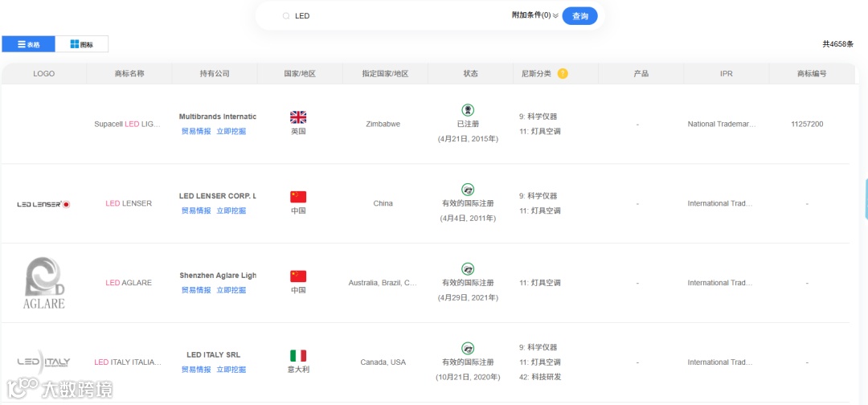Click the status icon in LED AGLARE row
The height and width of the screenshot is (405, 868).
point(468,269)
